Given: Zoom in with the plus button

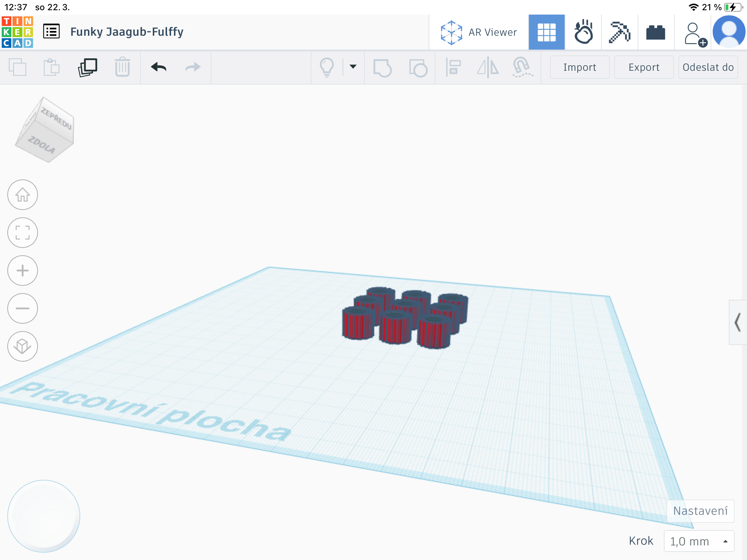Looking at the screenshot, I should [x=23, y=271].
